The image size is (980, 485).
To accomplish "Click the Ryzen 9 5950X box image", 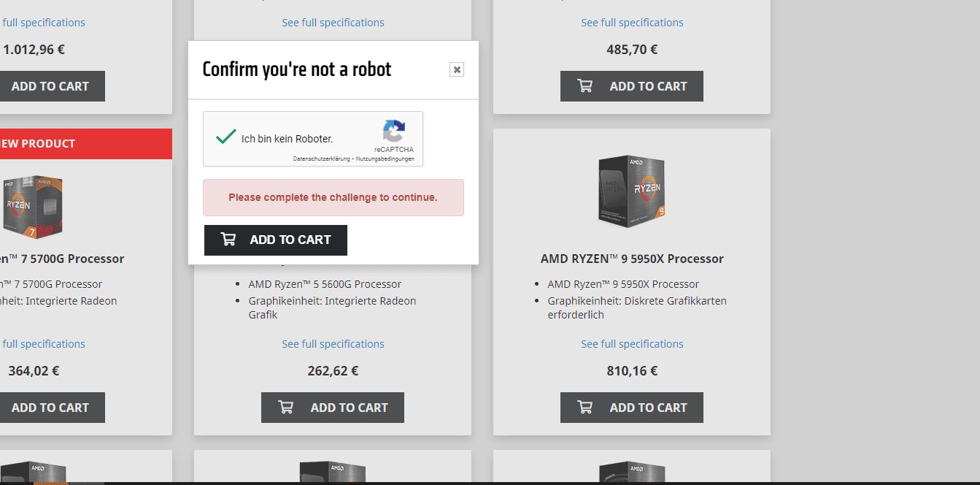I will pos(631,191).
